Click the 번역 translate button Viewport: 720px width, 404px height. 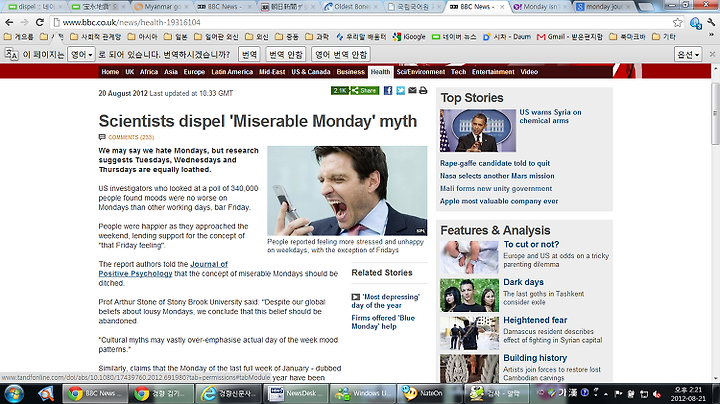(249, 55)
